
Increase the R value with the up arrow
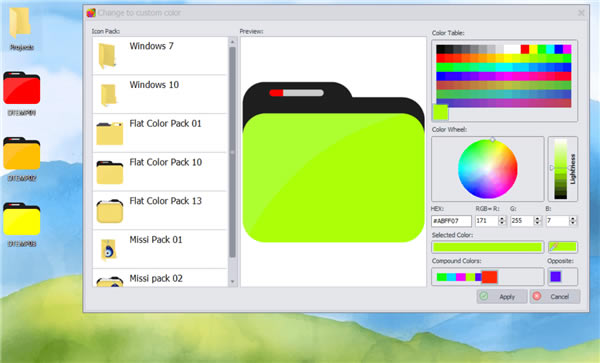click(x=502, y=218)
